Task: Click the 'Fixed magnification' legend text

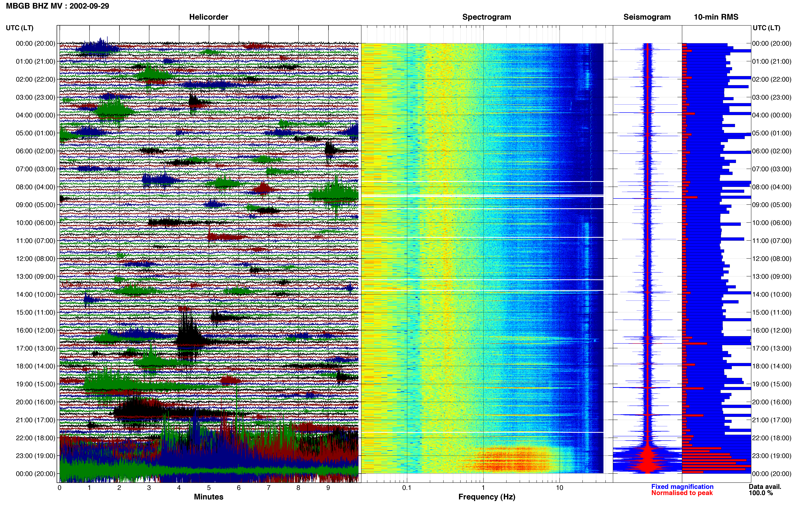Action: 682,487
